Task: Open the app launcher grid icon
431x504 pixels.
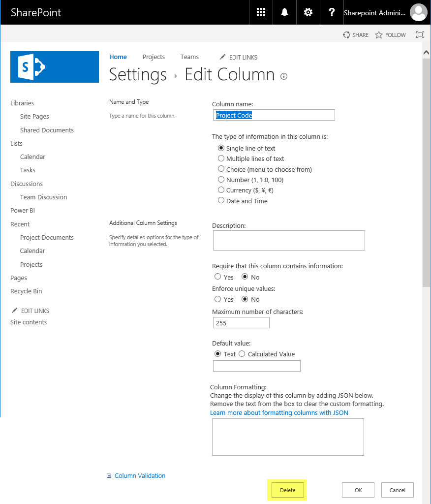Action: [261, 12]
